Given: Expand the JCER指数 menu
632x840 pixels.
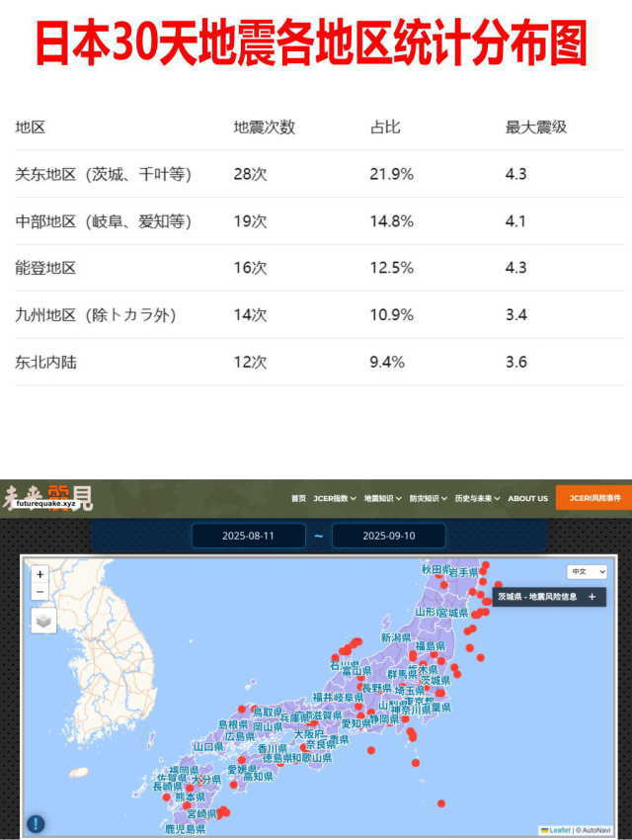Looking at the screenshot, I should coord(335,498).
